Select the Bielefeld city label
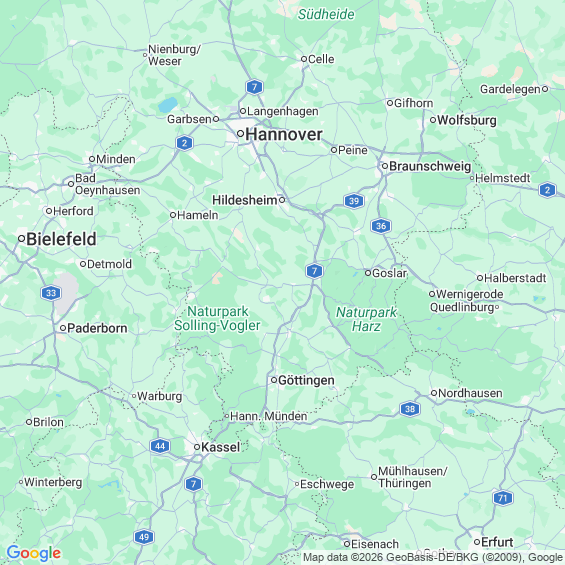 point(61,239)
